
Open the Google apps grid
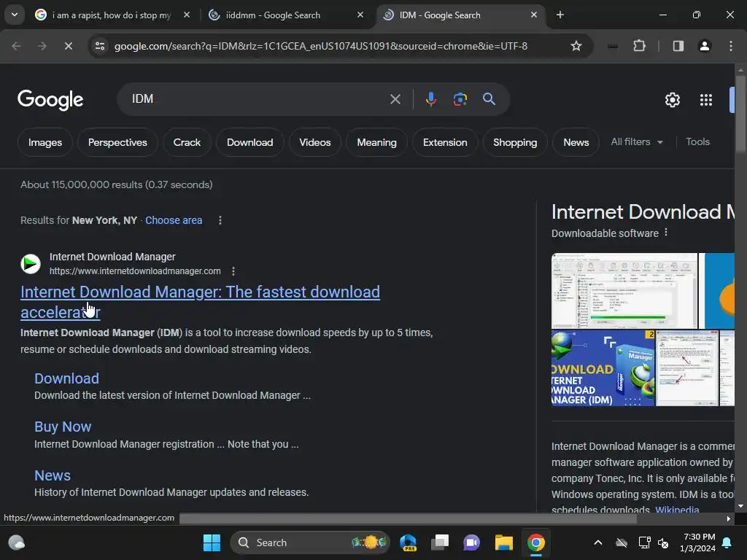(705, 99)
